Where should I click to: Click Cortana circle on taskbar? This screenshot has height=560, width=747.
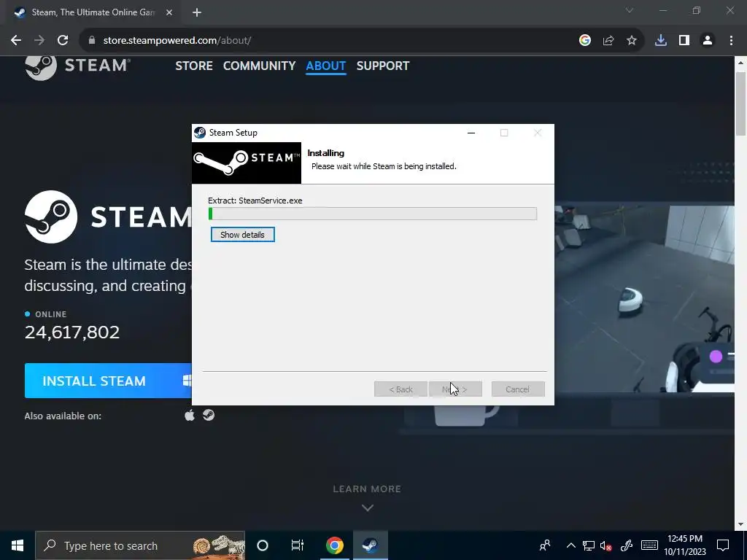pyautogui.click(x=263, y=545)
